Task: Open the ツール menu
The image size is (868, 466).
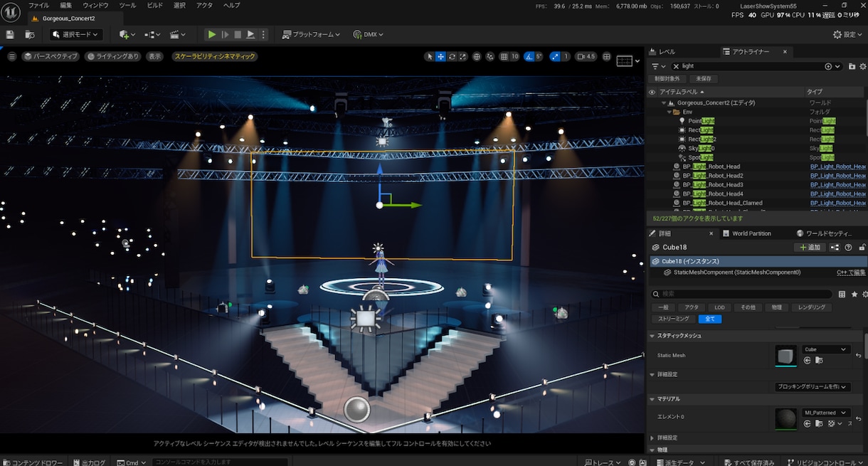Action: pyautogui.click(x=127, y=5)
